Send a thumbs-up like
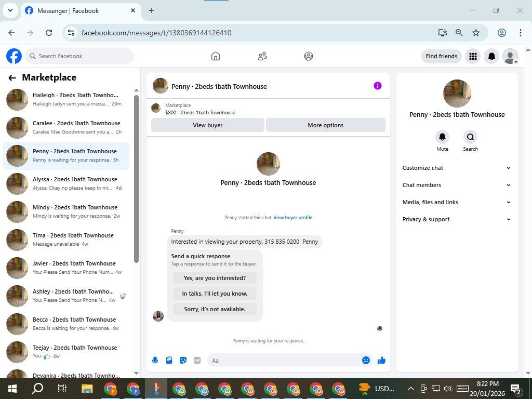This screenshot has width=532, height=399. tap(381, 361)
